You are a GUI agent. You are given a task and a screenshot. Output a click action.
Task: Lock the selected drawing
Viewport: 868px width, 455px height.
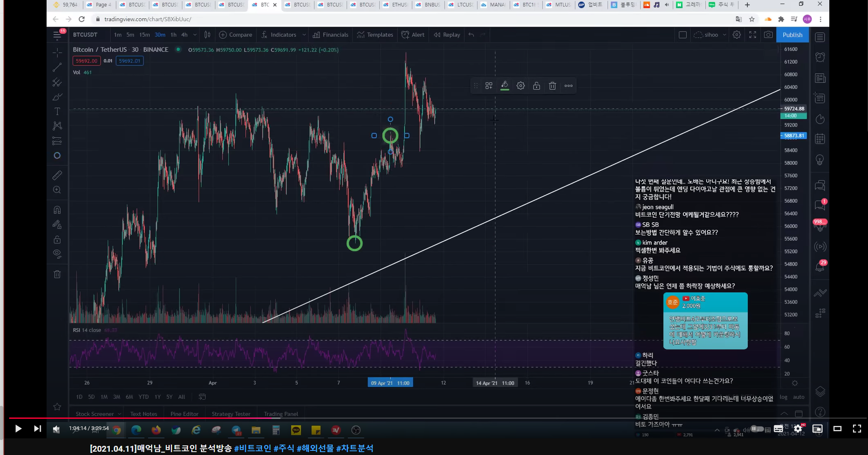click(x=537, y=86)
